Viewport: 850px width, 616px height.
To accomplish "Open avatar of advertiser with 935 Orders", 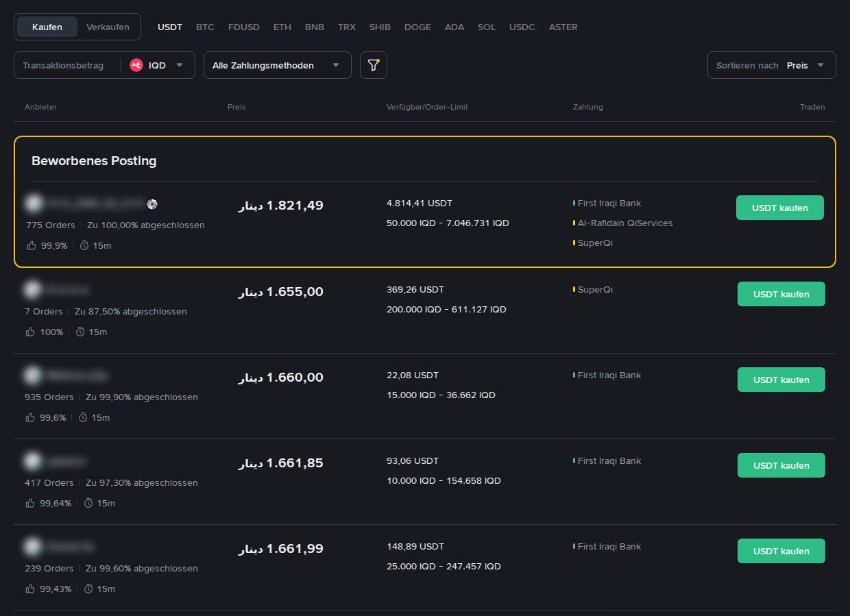I will (32, 375).
